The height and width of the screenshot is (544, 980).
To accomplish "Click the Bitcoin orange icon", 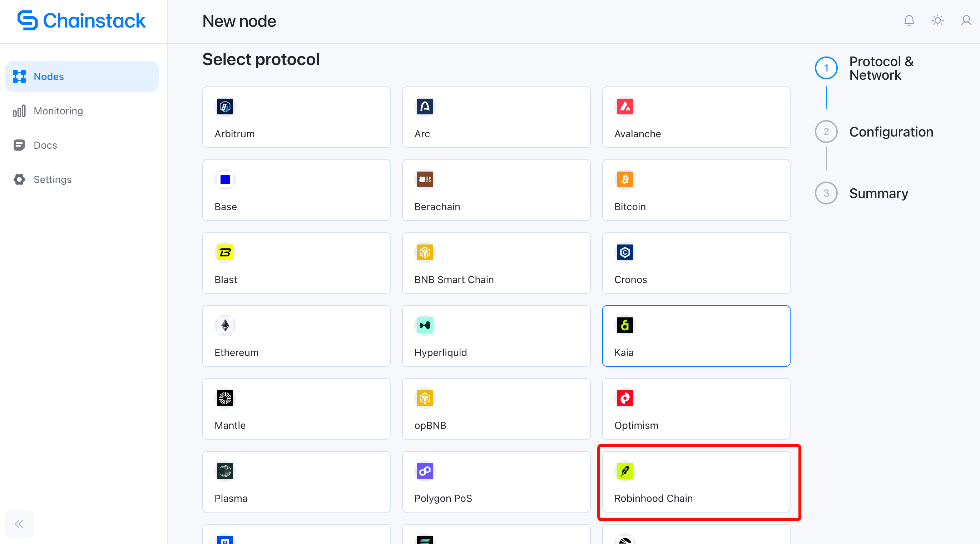I will (x=625, y=179).
